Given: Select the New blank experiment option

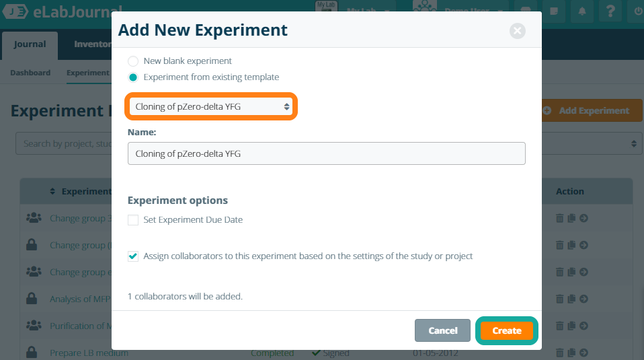Looking at the screenshot, I should click(x=133, y=61).
